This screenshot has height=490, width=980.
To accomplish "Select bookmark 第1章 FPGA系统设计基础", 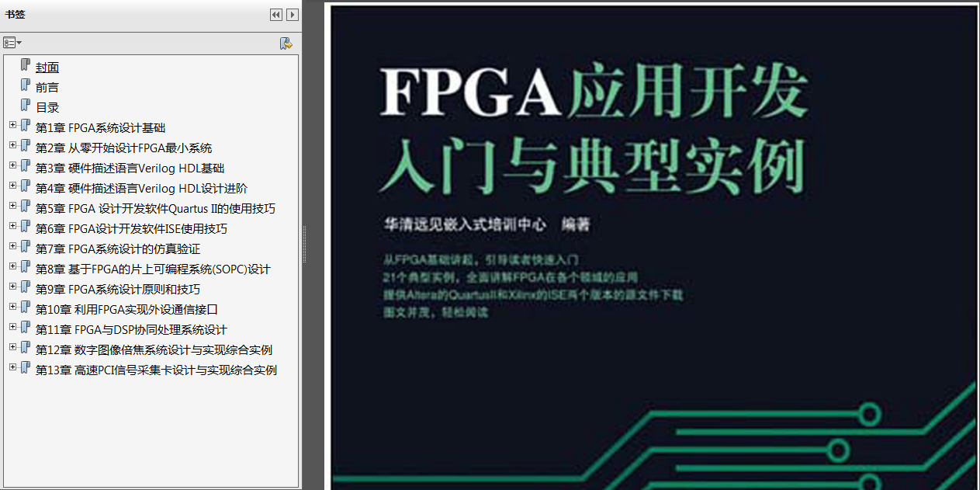I will [x=101, y=128].
